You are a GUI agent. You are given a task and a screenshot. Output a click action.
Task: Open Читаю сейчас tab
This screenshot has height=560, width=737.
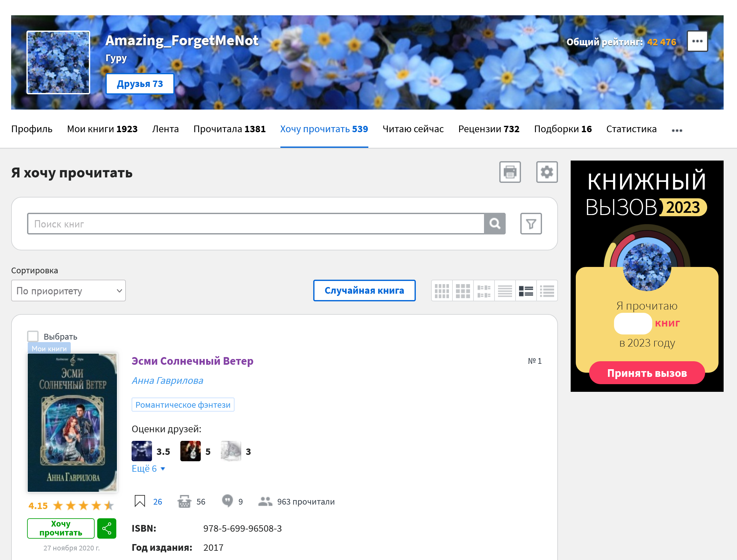click(x=413, y=129)
